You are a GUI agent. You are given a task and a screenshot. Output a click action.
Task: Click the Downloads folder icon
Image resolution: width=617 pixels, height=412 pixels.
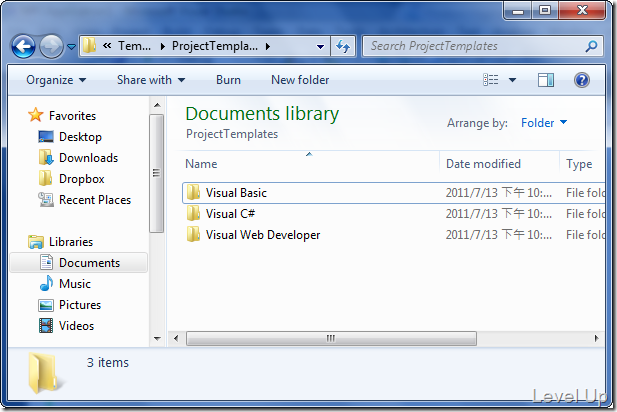click(46, 157)
